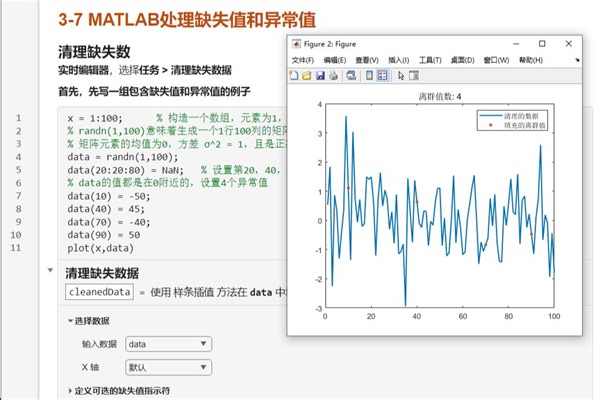The image size is (600, 400).
Task: Open the 桌面(D) menu
Action: 462,60
